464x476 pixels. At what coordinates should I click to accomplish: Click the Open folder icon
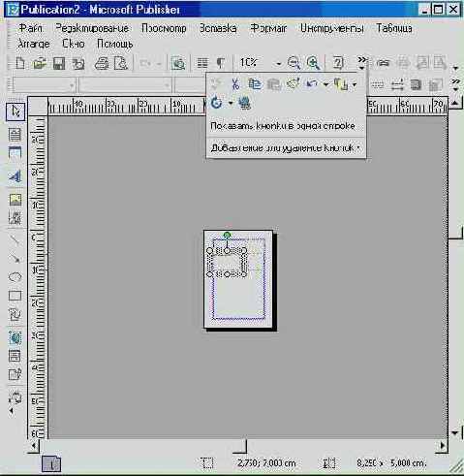pos(40,63)
